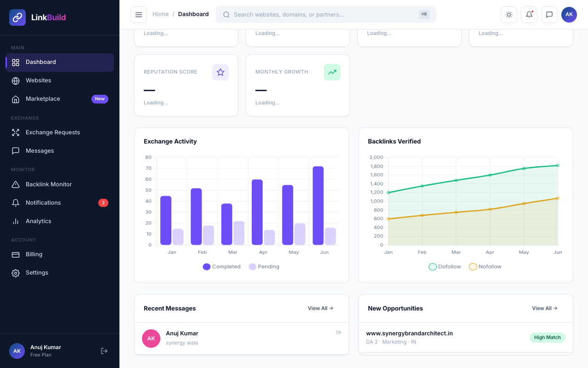588x368 pixels.
Task: Toggle the Nofollow legend in Backlinks Verified
Action: click(x=485, y=267)
